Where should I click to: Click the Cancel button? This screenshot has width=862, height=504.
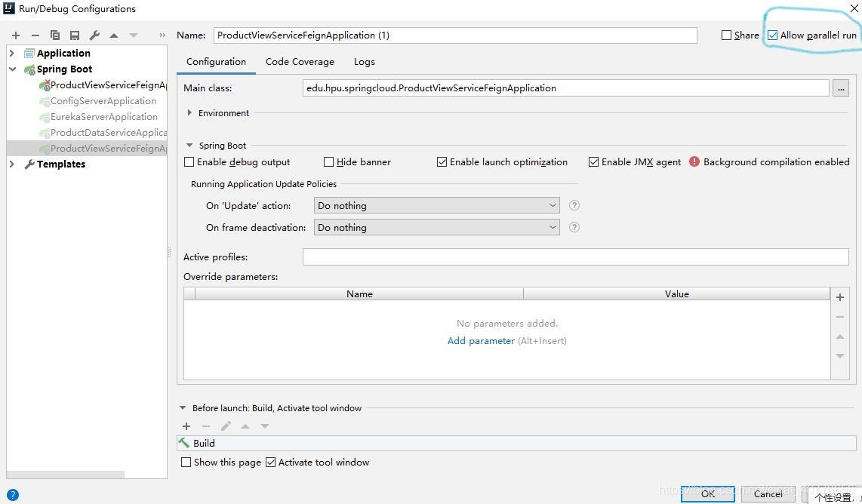[768, 493]
